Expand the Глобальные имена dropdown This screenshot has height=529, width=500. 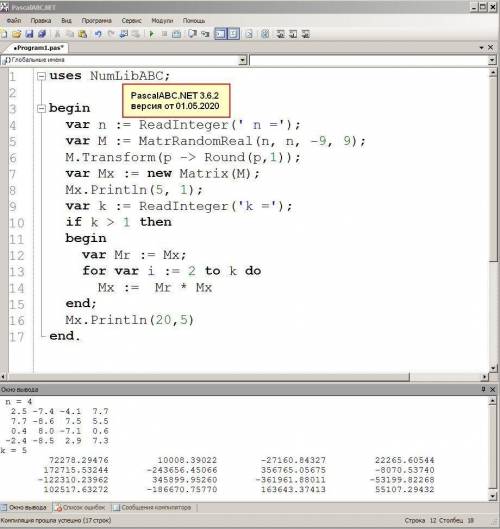(x=242, y=60)
